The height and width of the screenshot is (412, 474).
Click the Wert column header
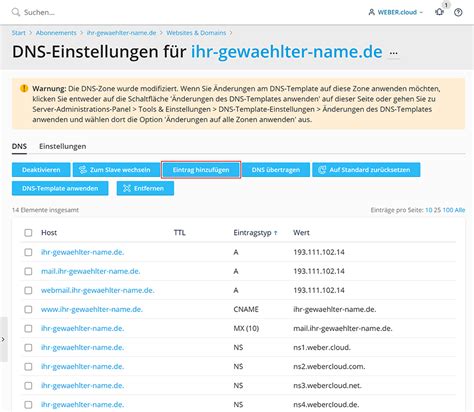tap(301, 233)
